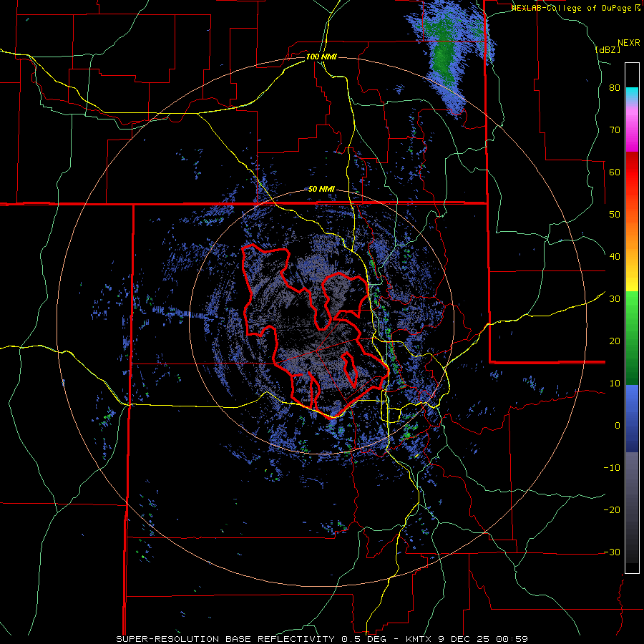Image resolution: width=644 pixels, height=644 pixels.
Task: Click the 80 dBZ scale value
Action: point(615,88)
